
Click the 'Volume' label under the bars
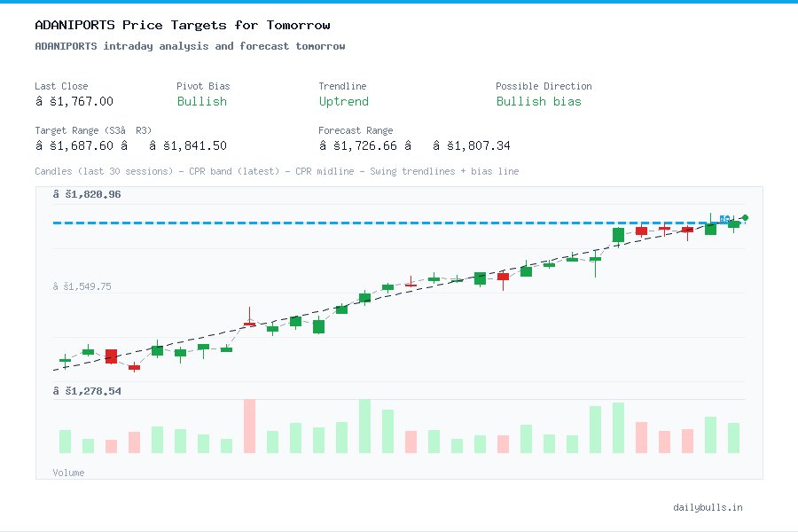[x=68, y=473]
